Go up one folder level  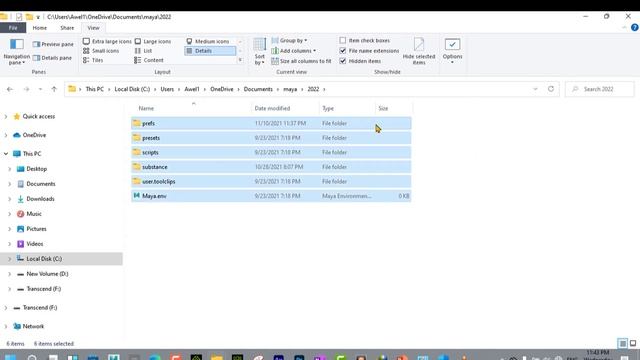54,89
